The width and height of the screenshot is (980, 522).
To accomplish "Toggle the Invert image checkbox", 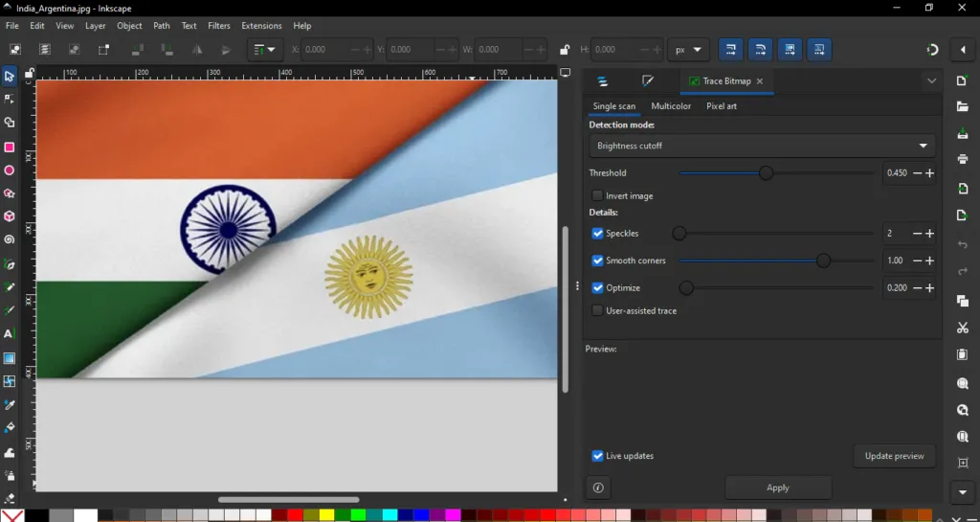I will [x=597, y=195].
